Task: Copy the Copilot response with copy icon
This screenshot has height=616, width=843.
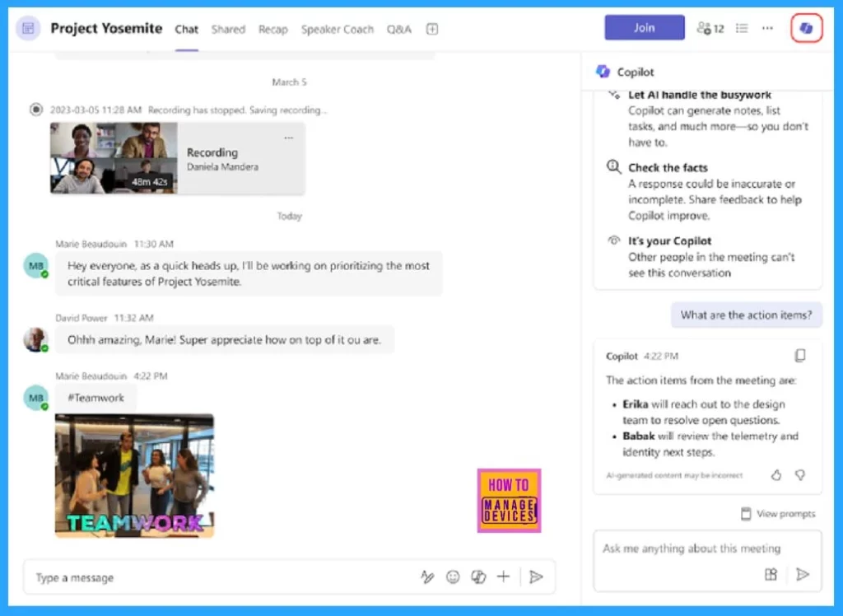Action: [x=800, y=355]
